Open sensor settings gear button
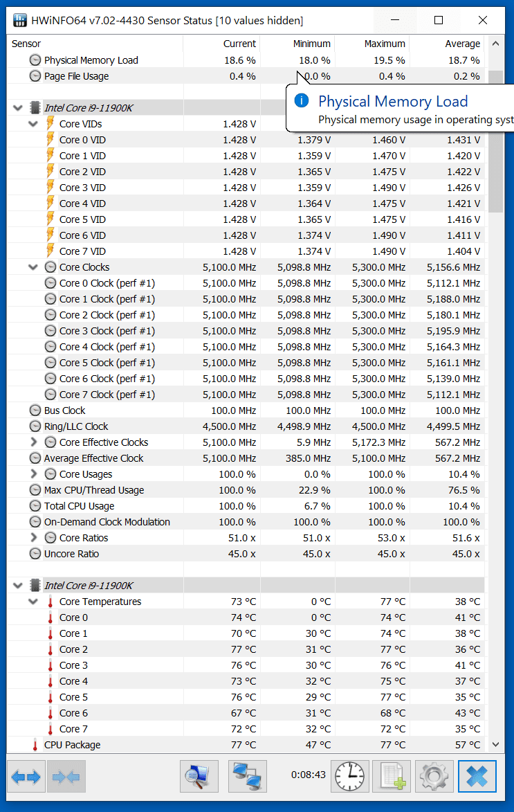The height and width of the screenshot is (812, 514). pos(434,777)
